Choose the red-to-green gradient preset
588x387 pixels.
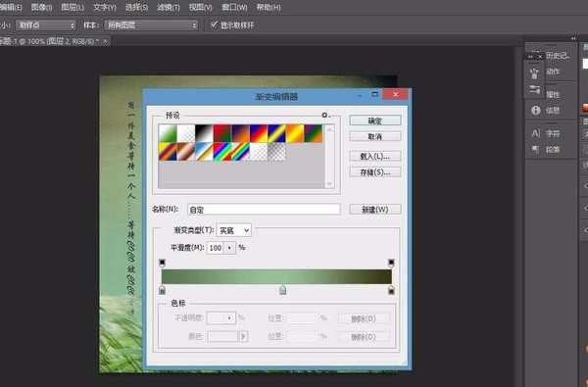[x=222, y=133]
